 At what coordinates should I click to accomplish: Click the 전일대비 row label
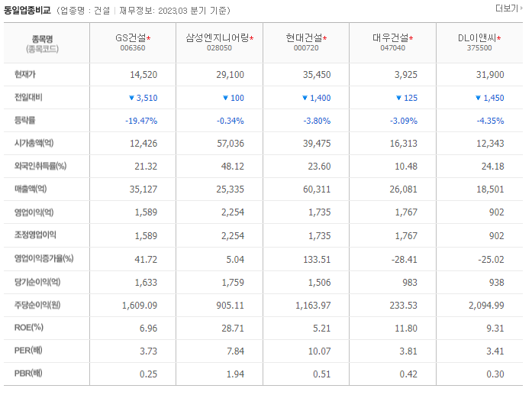[28, 98]
